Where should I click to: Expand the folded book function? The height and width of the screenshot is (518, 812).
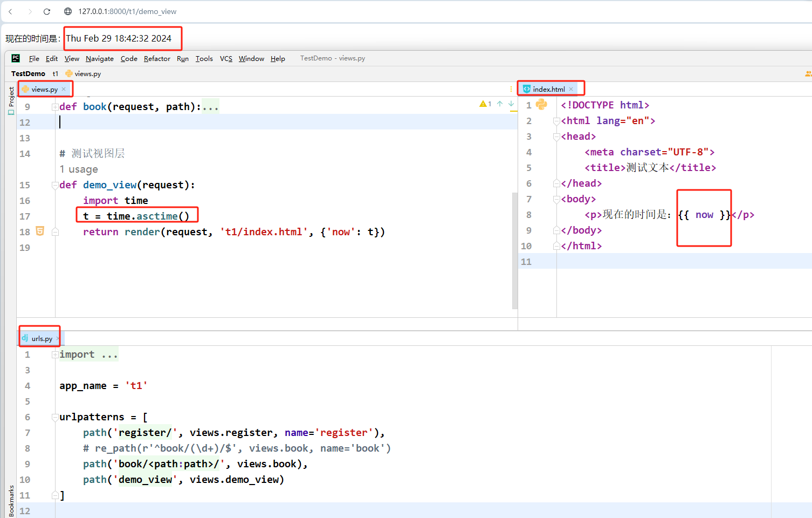[55, 107]
